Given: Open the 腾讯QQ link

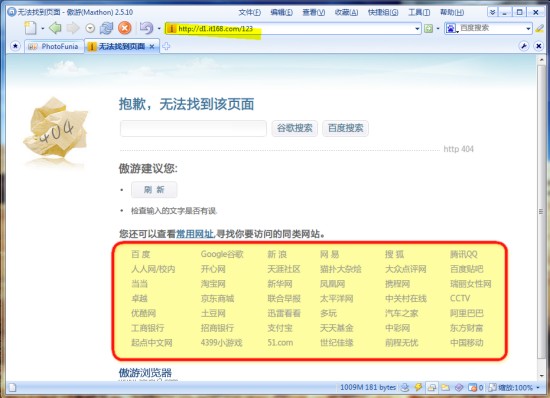Looking at the screenshot, I should click(464, 254).
